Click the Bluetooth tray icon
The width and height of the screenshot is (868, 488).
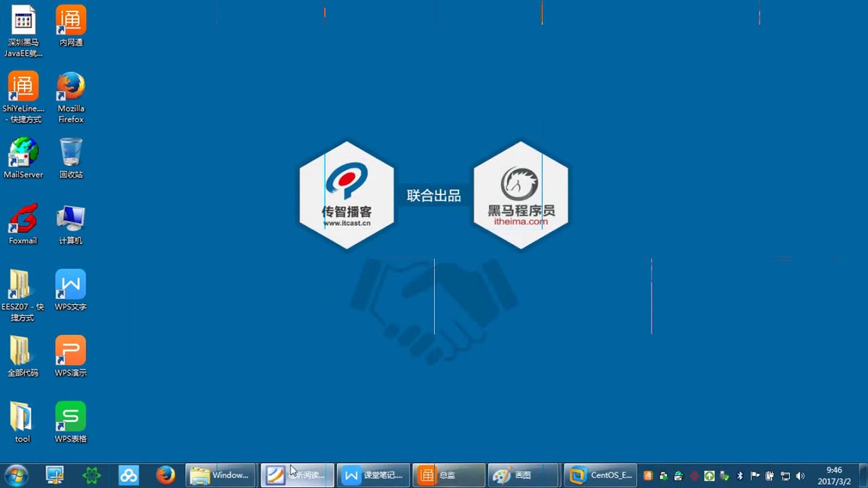point(740,476)
